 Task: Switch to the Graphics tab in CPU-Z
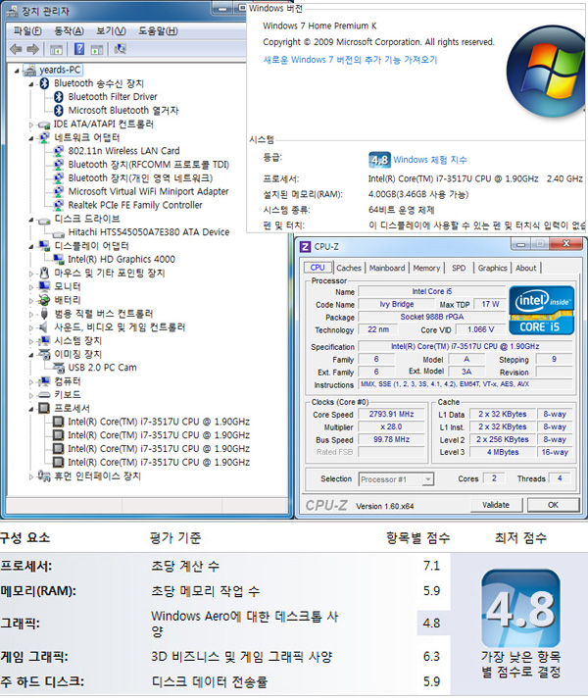pos(492,268)
